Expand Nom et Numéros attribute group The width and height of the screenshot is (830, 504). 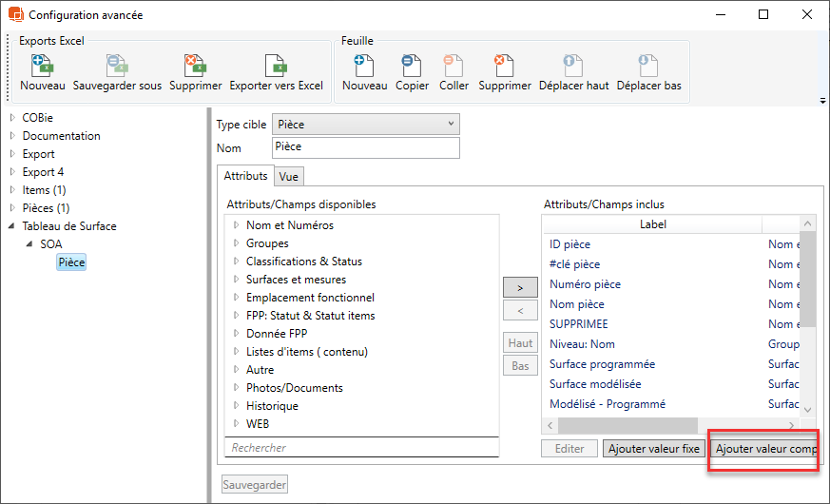pyautogui.click(x=236, y=225)
